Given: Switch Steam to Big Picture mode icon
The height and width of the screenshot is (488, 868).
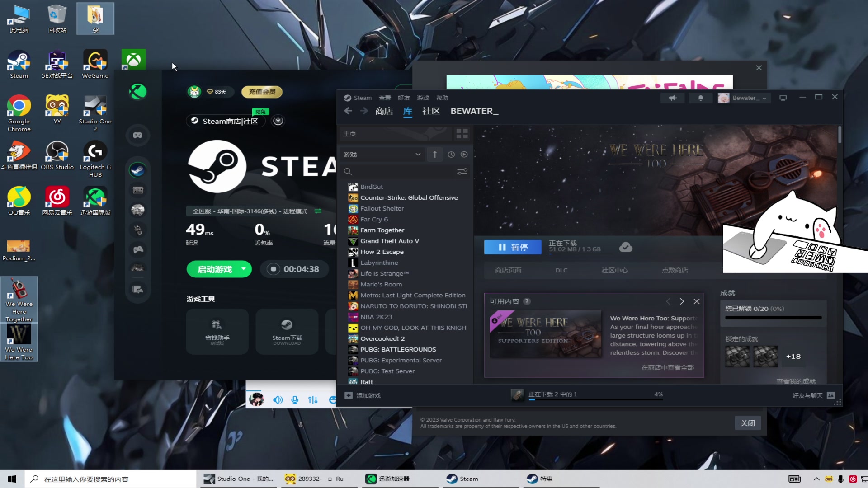Looking at the screenshot, I should [x=783, y=98].
